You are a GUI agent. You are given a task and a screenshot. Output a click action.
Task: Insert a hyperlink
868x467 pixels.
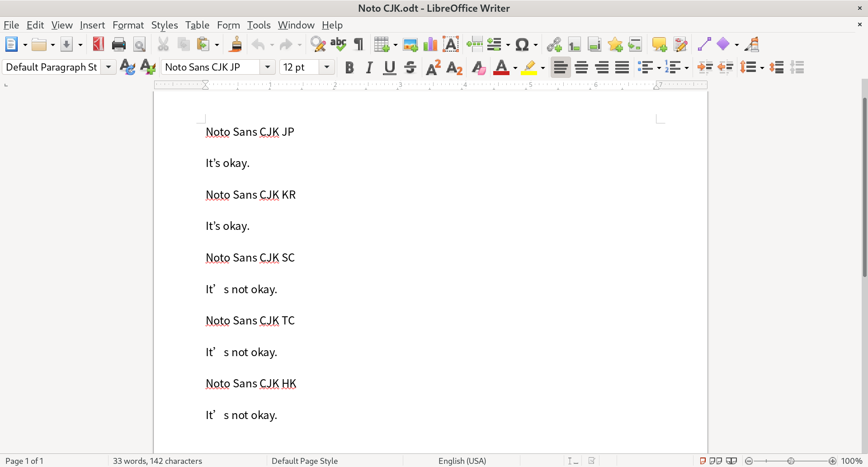tap(554, 44)
